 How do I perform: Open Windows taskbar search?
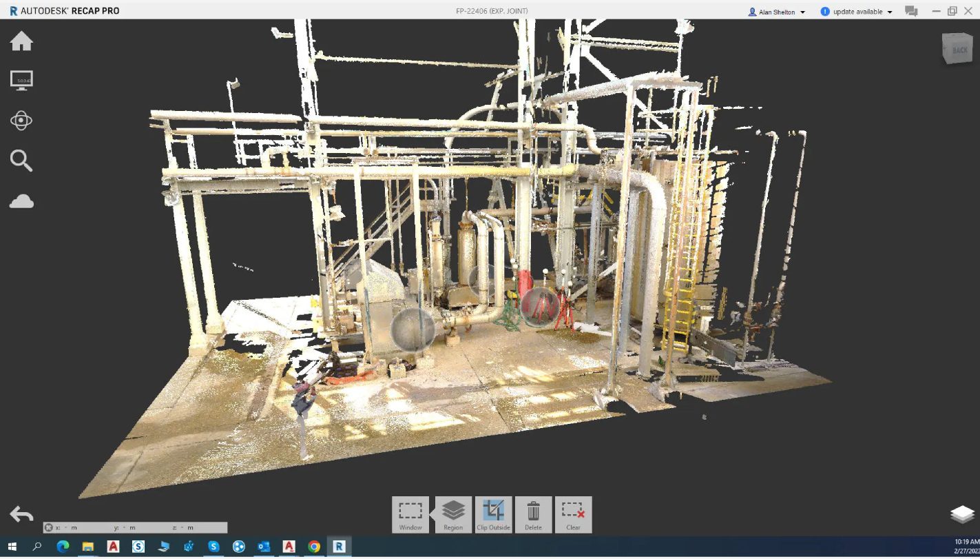(37, 547)
